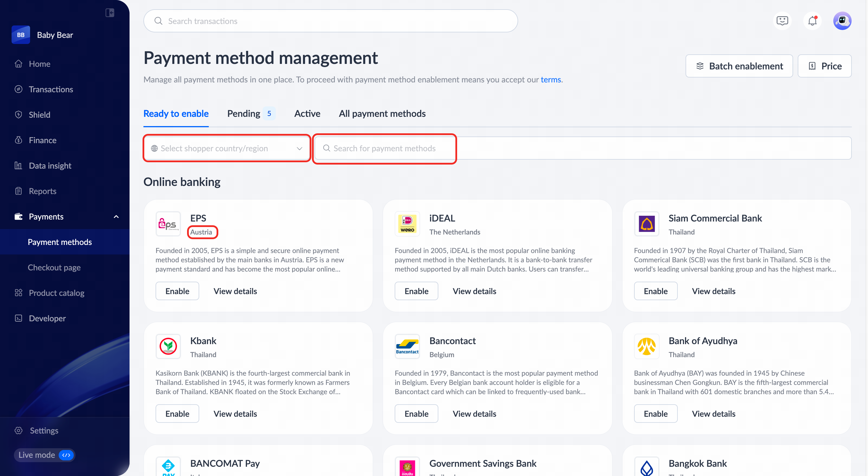868x476 pixels.
Task: Toggle the Live mode switch
Action: point(66,455)
